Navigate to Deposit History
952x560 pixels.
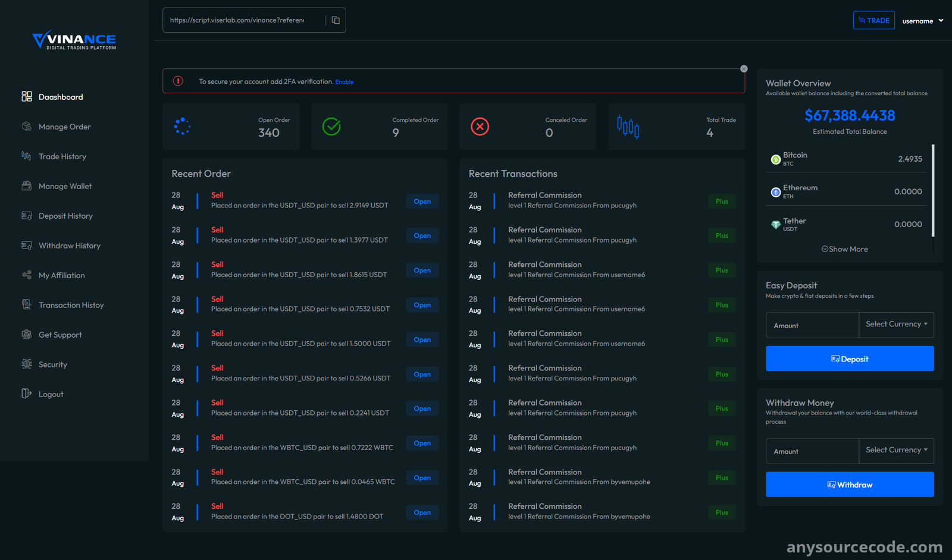65,216
